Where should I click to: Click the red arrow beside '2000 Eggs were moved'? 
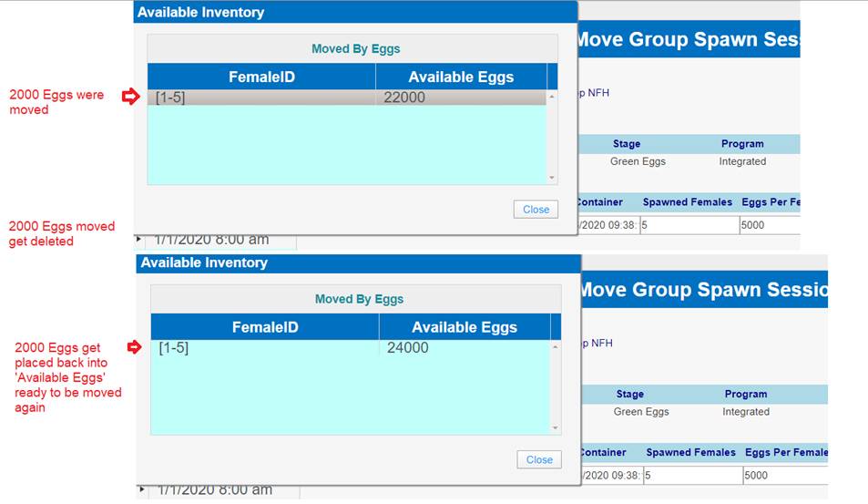pos(131,97)
